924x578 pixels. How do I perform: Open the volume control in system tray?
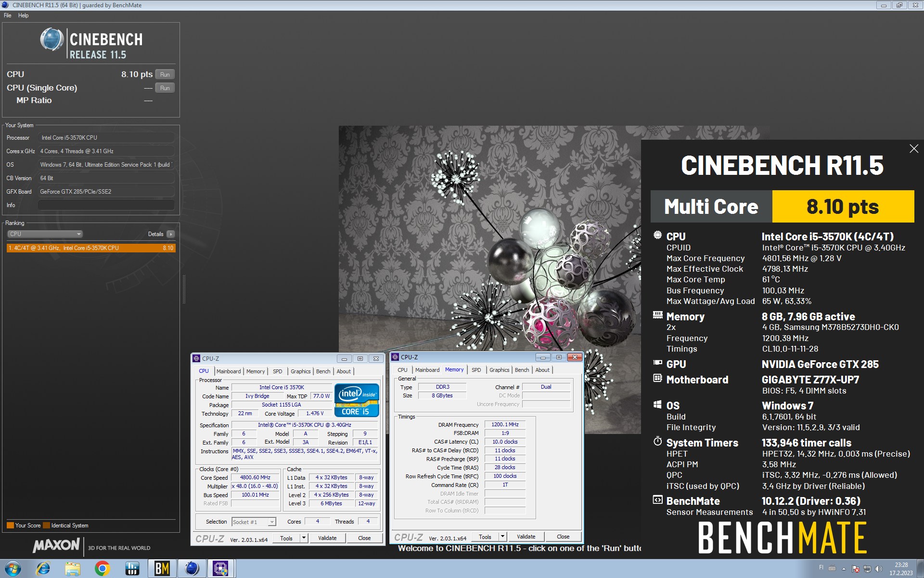click(x=879, y=569)
